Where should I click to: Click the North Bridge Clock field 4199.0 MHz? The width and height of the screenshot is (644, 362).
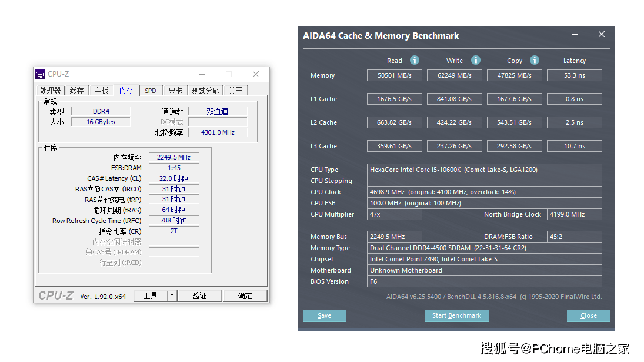(574, 214)
